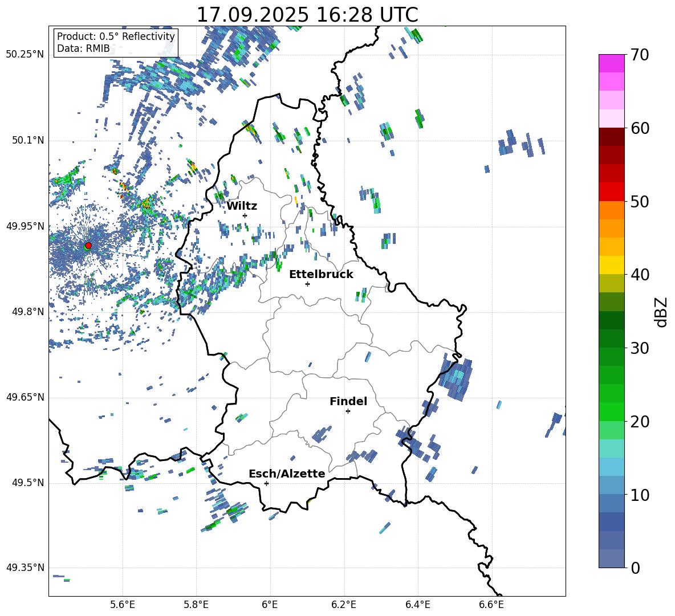Click the yellow 40 dBZ colorbar segment
The height and width of the screenshot is (616, 675).
pyautogui.click(x=611, y=265)
